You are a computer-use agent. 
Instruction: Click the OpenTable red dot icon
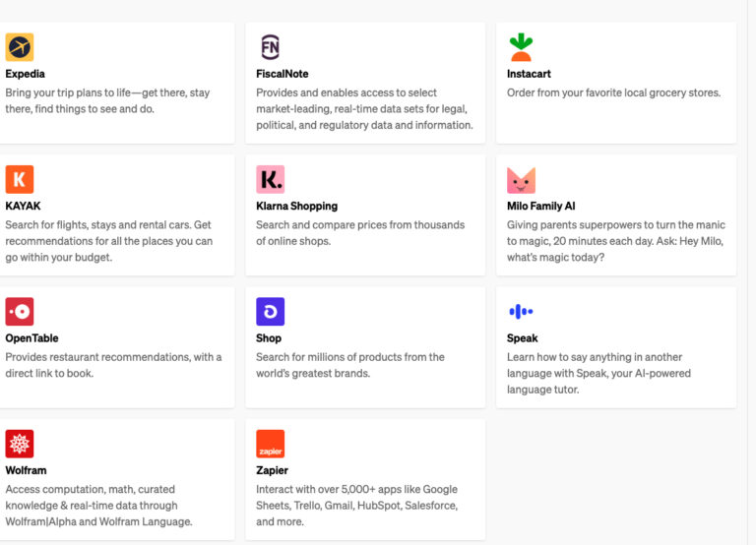pyautogui.click(x=20, y=312)
